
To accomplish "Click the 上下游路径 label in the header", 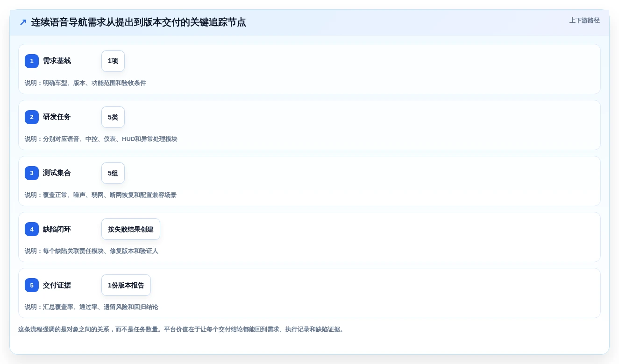I will click(584, 21).
